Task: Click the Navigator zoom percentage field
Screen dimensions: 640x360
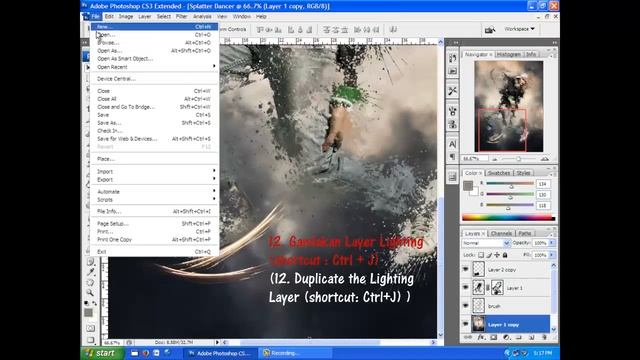Action: pyautogui.click(x=475, y=159)
